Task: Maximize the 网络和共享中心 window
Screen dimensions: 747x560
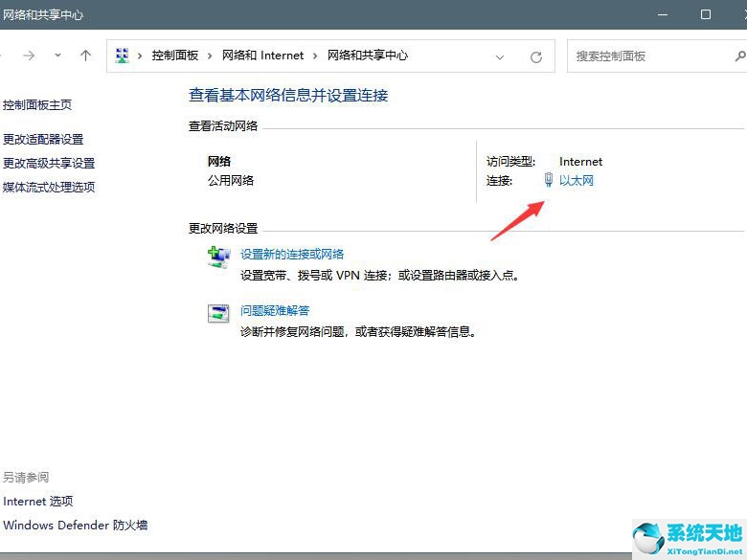Action: [706, 14]
